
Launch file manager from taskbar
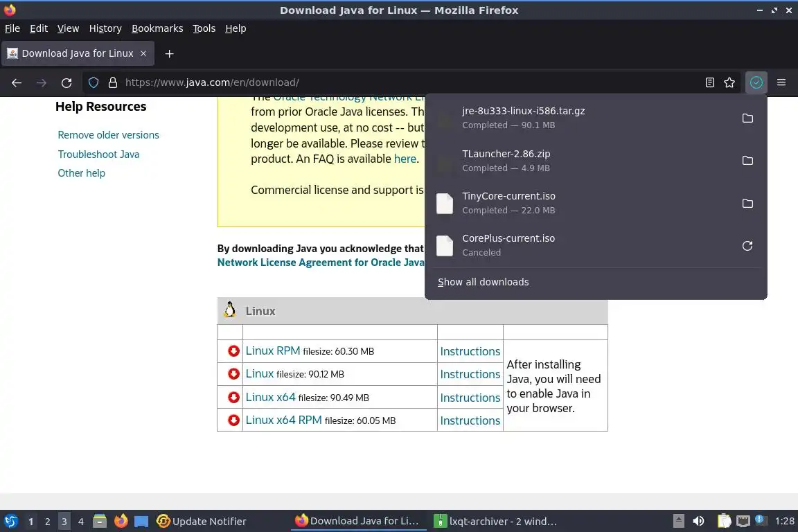coord(100,522)
